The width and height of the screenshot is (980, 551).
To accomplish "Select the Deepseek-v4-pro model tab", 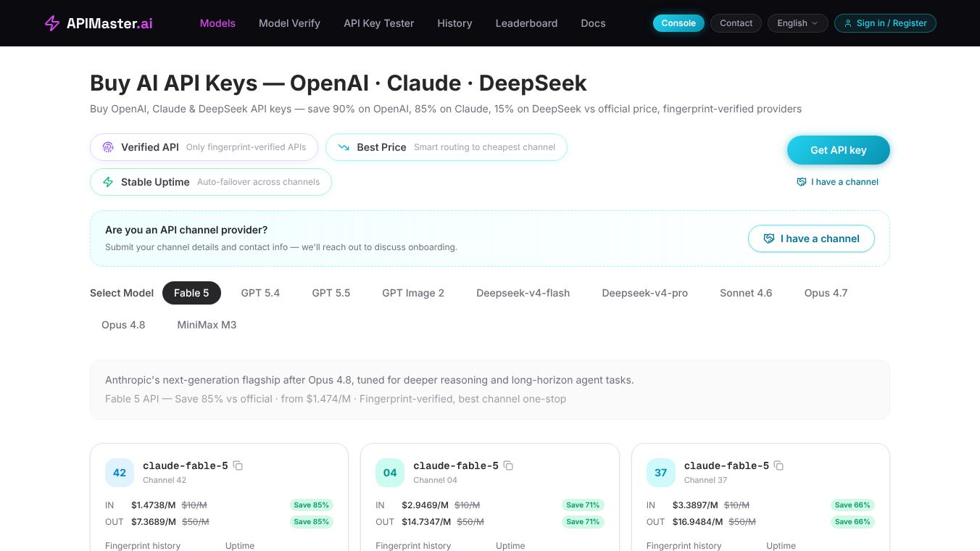I will click(x=645, y=293).
